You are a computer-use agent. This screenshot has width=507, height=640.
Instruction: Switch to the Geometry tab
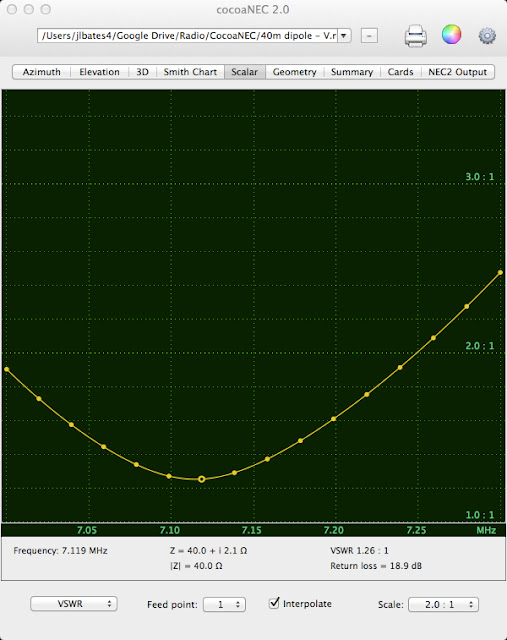click(x=294, y=72)
